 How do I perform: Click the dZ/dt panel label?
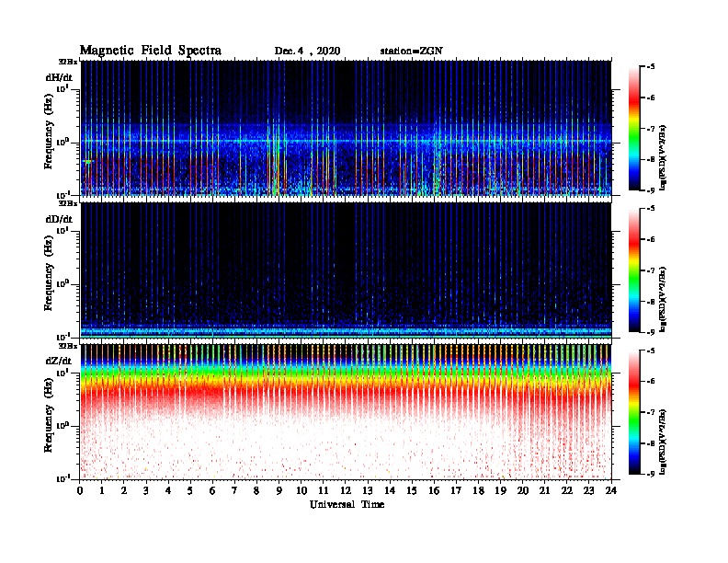59,361
